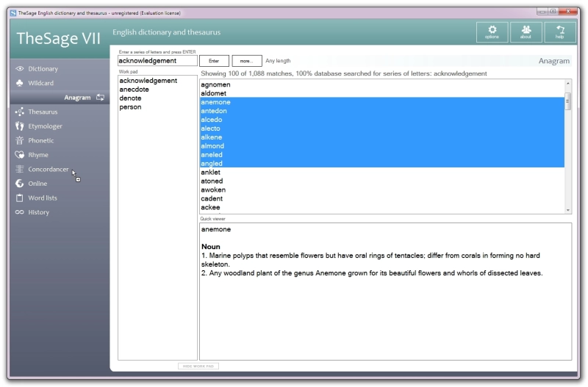This screenshot has width=588, height=387.
Task: Open the Dictionary section
Action: tap(43, 68)
